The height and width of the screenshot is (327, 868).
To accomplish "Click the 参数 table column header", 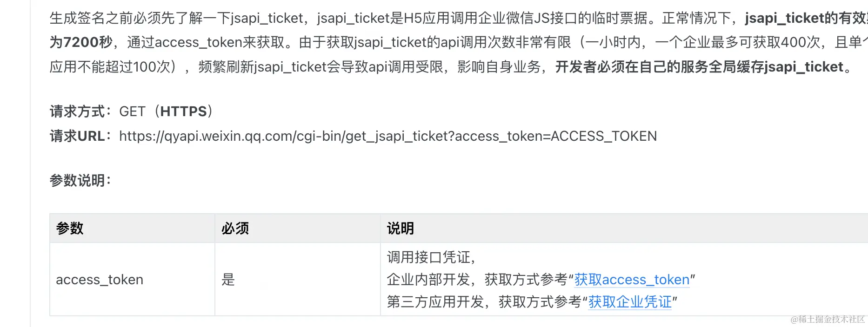I will (70, 228).
